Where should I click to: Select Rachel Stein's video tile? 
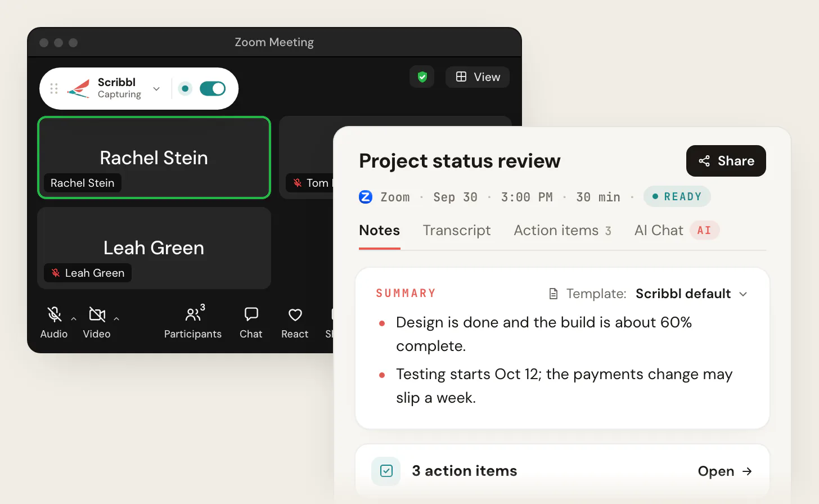154,157
